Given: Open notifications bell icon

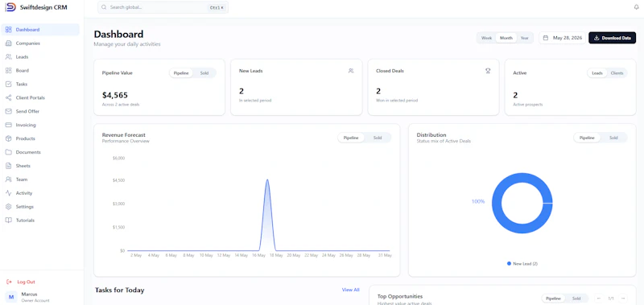Looking at the screenshot, I should coord(637,7).
